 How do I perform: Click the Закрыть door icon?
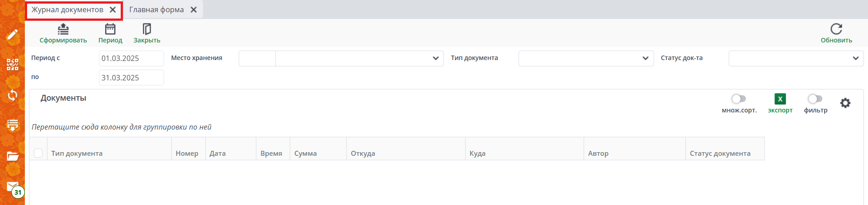click(x=147, y=29)
